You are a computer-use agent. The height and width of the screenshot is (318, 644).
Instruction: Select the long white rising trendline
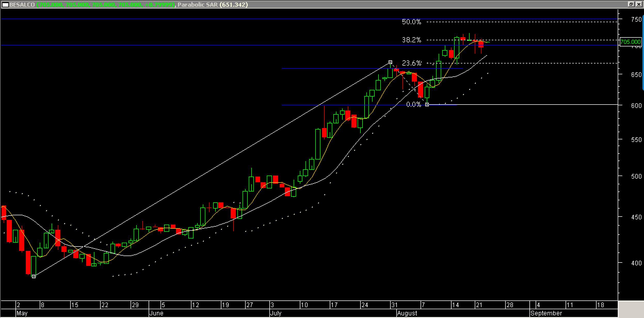click(x=212, y=170)
